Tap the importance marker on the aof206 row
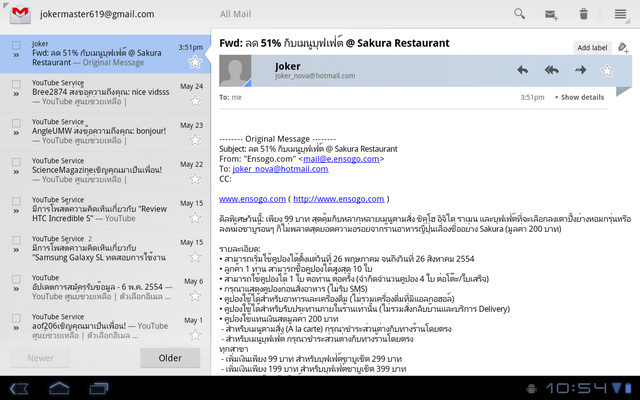Image resolution: width=640 pixels, height=400 pixels. pyautogui.click(x=16, y=328)
